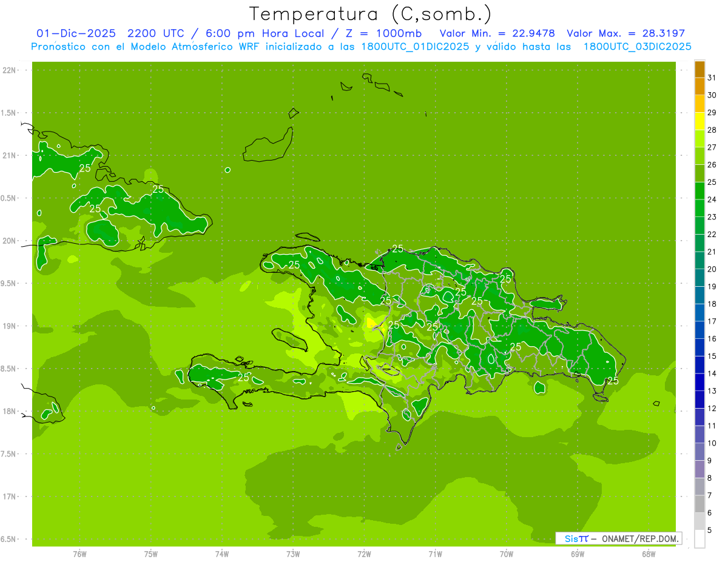Click the '25' contour label on Haiti's southern peninsula
This screenshot has height=562, width=728.
(x=243, y=376)
